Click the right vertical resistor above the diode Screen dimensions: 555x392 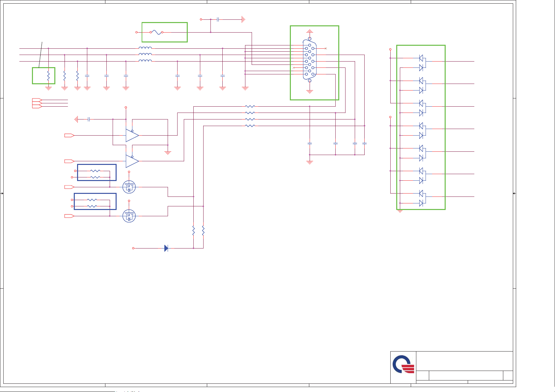point(203,231)
